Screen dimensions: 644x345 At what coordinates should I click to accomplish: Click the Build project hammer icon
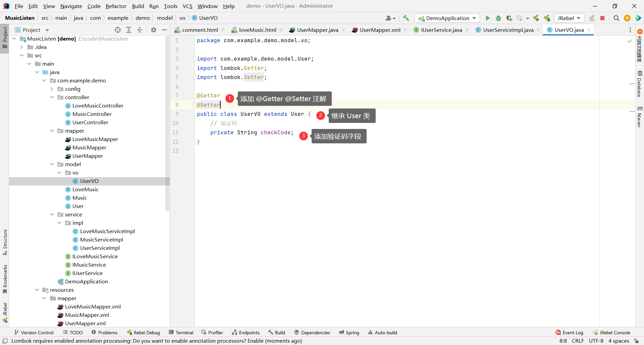point(406,18)
